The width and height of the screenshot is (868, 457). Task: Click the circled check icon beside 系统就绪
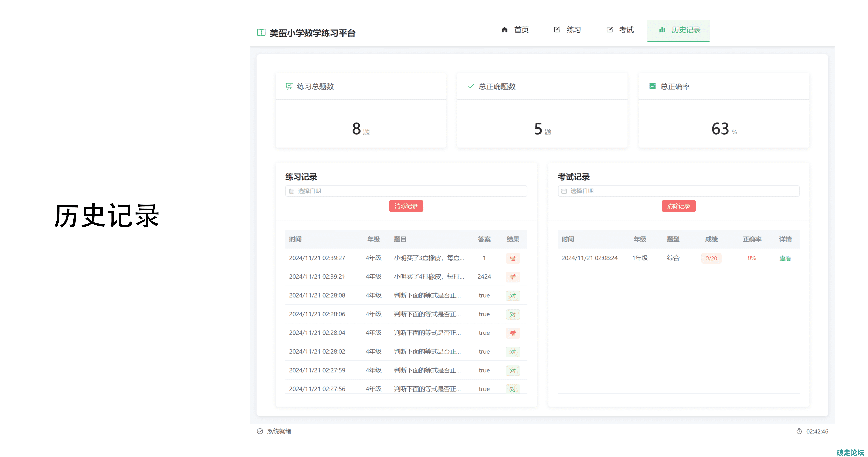click(x=260, y=431)
